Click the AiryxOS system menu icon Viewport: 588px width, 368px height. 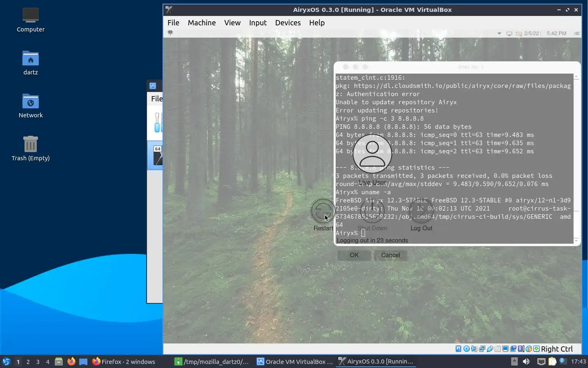click(x=170, y=33)
